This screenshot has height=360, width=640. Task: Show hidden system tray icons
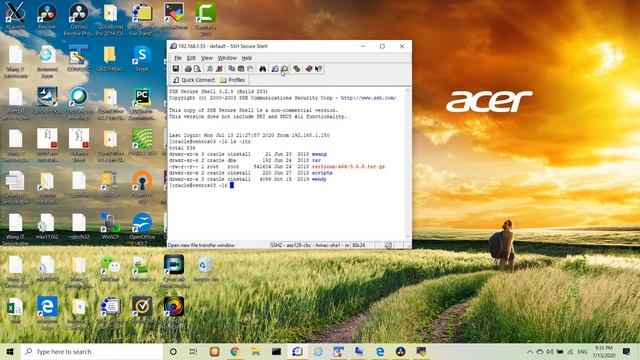(x=530, y=351)
